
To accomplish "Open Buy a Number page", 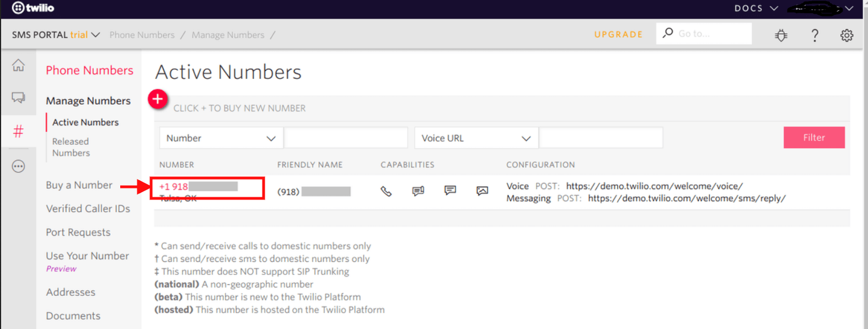I will coord(79,185).
